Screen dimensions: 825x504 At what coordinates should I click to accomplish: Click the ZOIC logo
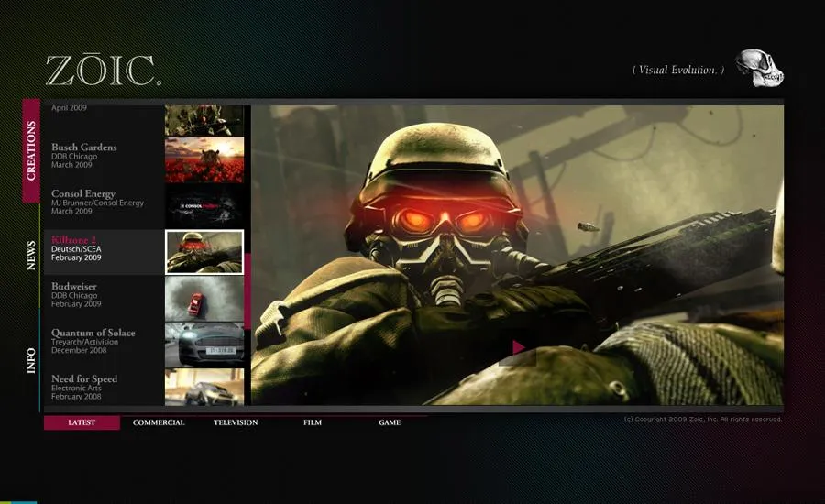click(103, 71)
